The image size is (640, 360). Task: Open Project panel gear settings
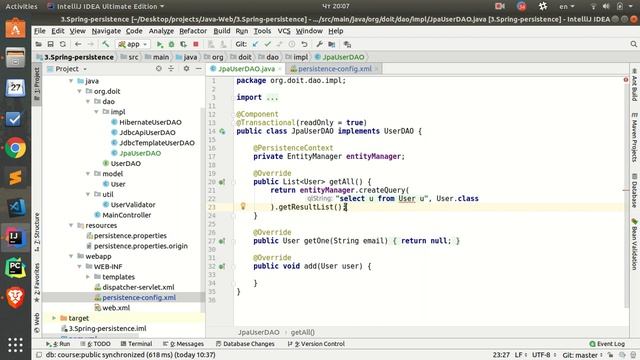tap(186, 69)
